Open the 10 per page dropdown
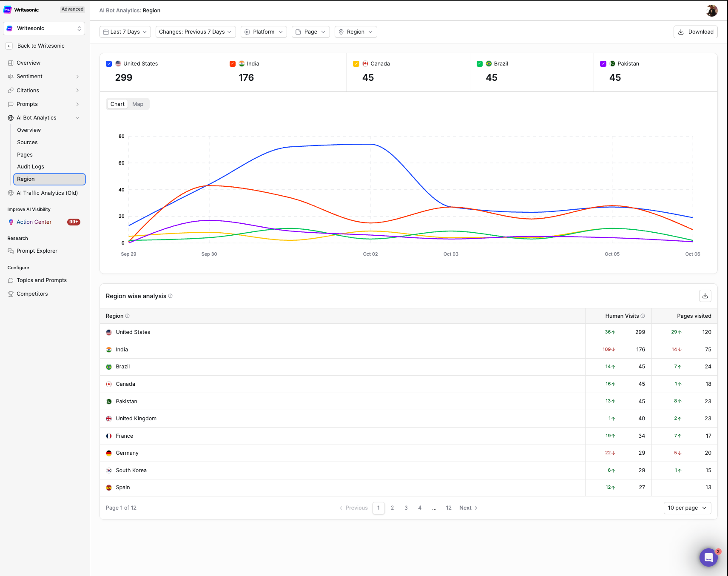Viewport: 728px width, 576px height. pos(687,508)
